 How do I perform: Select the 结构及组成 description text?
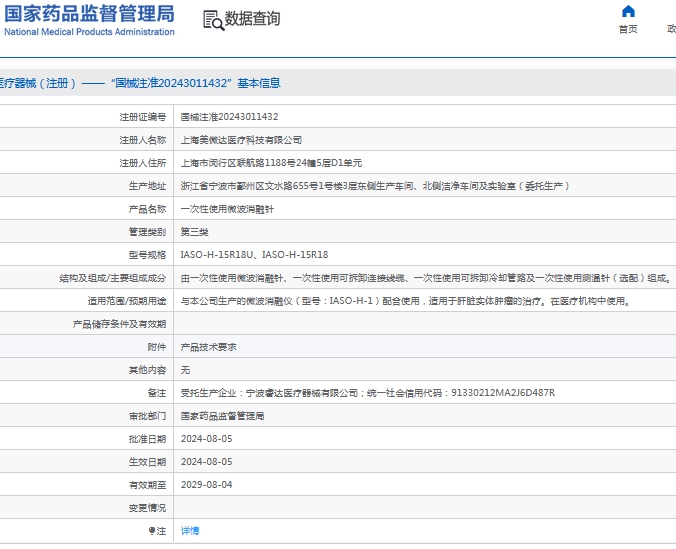point(426,278)
